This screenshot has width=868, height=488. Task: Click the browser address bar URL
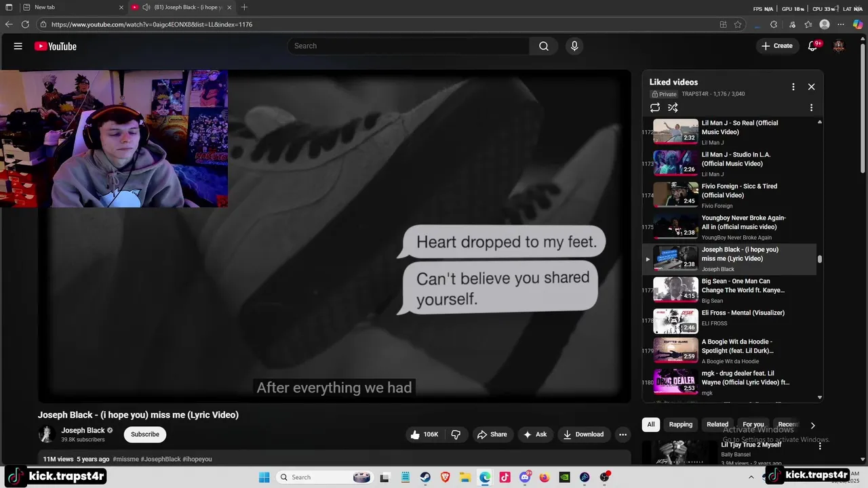152,24
